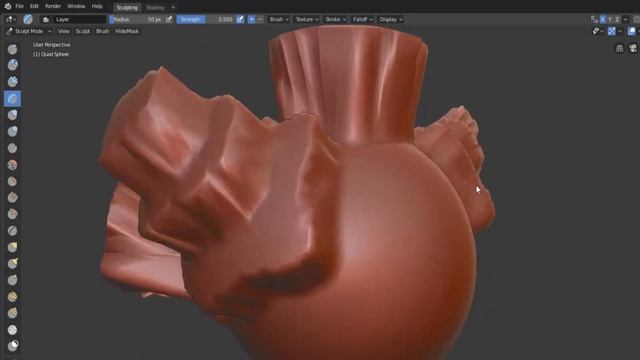Select the Clay Strips brush tool
This screenshot has width=640, height=360.
pos(12,82)
